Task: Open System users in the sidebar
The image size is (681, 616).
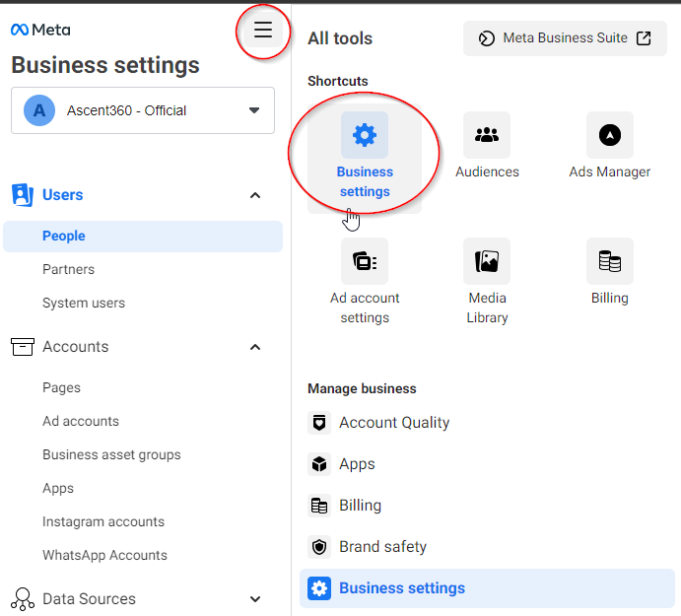Action: pos(84,304)
